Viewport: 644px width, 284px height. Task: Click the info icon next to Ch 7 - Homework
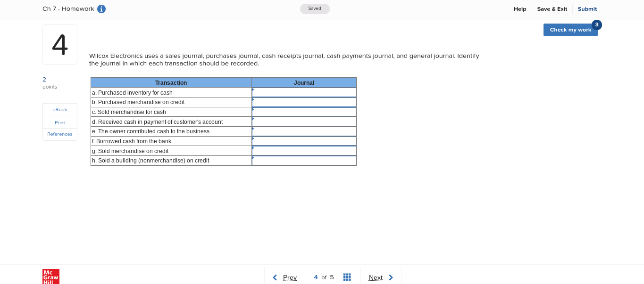[100, 8]
